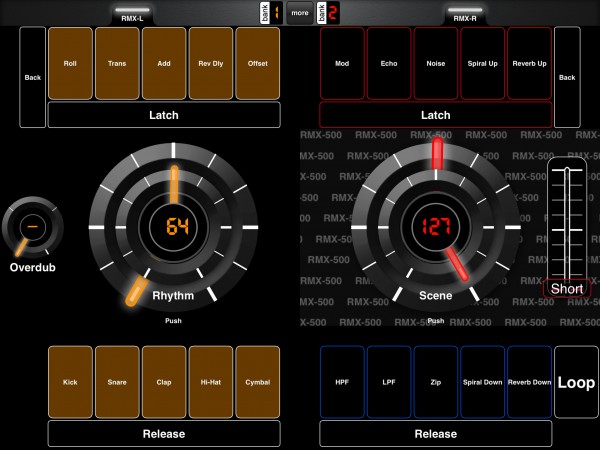Tap the Offset effect pad
The image size is (600, 450).
(x=258, y=64)
